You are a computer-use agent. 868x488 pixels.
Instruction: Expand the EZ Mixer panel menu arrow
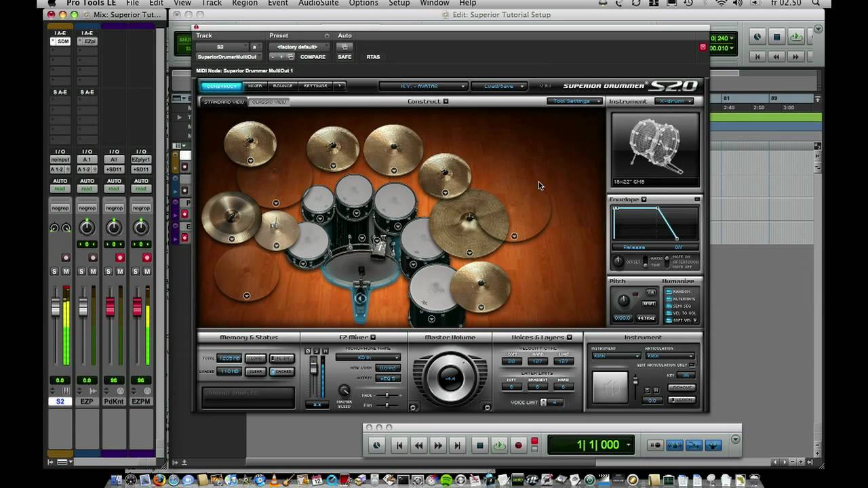pos(372,337)
